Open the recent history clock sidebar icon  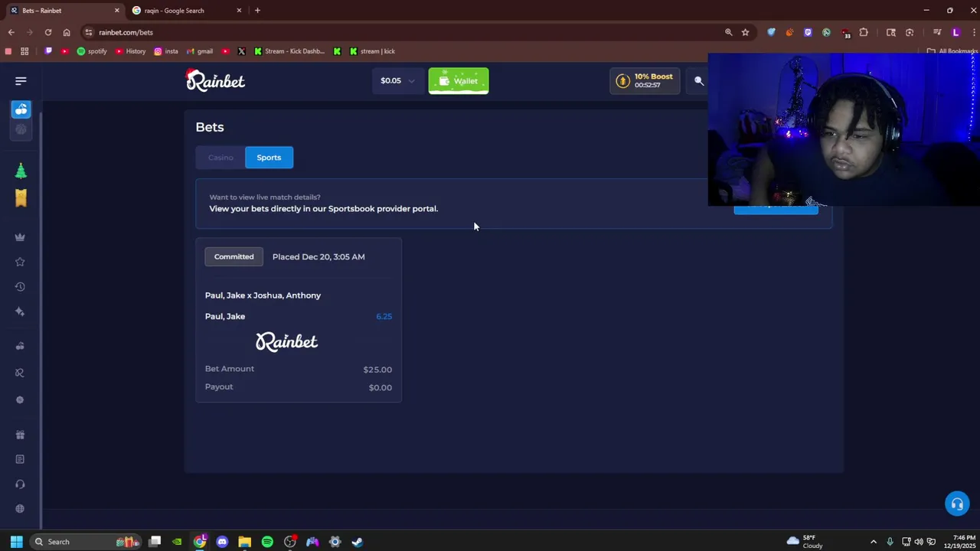(x=20, y=287)
